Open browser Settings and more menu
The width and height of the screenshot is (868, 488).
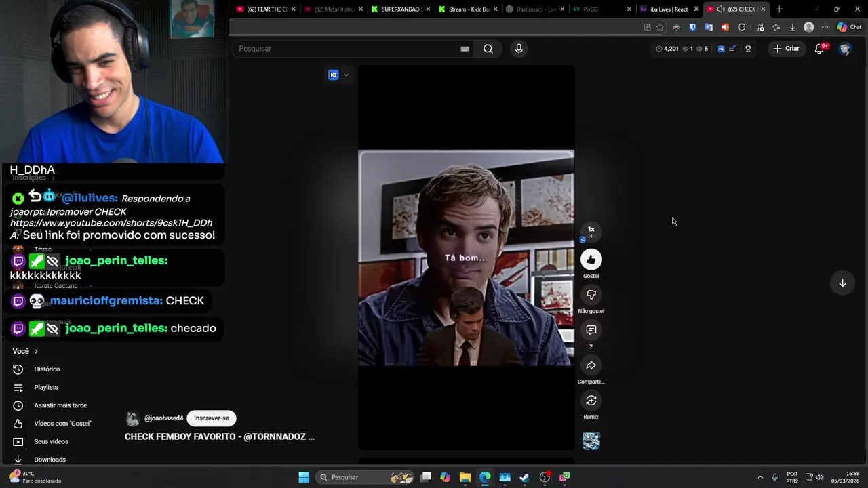click(x=825, y=27)
